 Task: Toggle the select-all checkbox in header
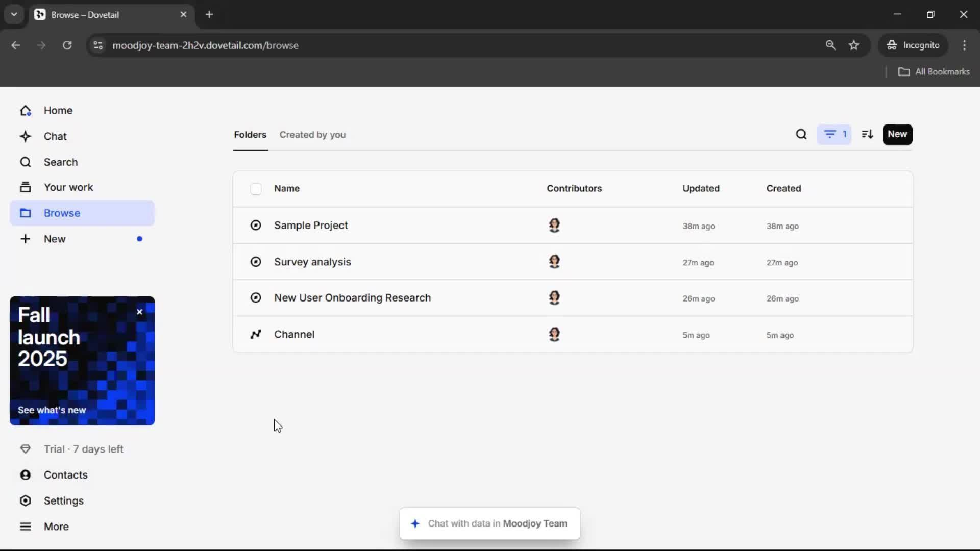point(256,189)
